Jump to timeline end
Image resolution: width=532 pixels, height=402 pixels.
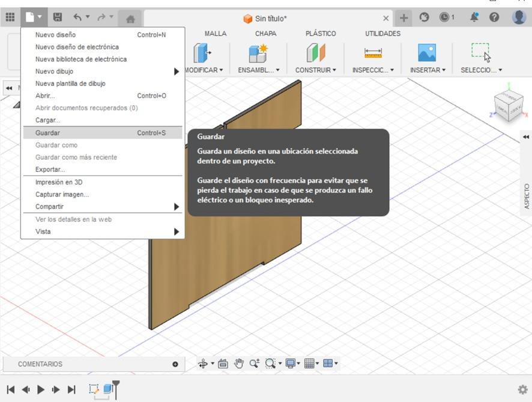click(x=71, y=389)
